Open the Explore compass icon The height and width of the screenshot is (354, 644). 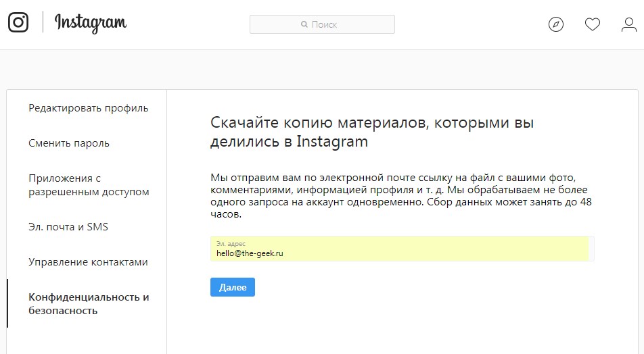555,24
